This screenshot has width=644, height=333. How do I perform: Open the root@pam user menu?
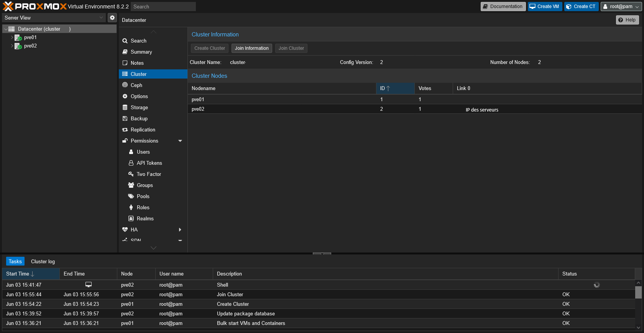(621, 7)
